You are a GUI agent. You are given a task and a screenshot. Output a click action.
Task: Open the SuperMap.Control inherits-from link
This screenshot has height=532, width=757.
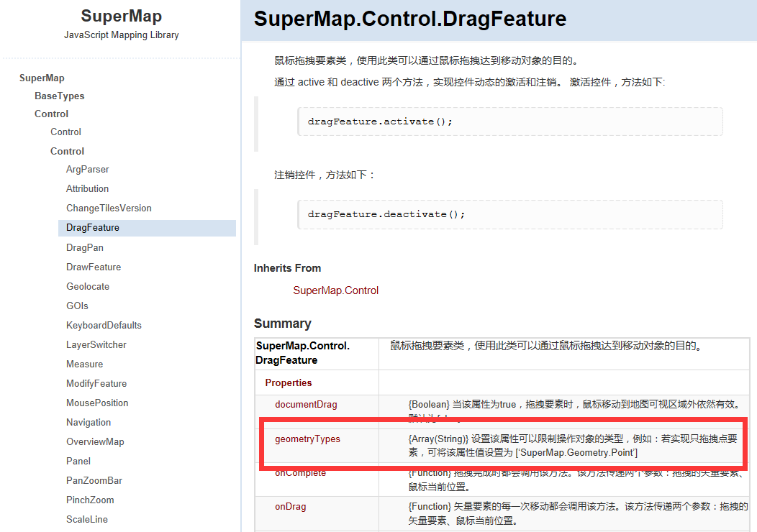(x=335, y=290)
